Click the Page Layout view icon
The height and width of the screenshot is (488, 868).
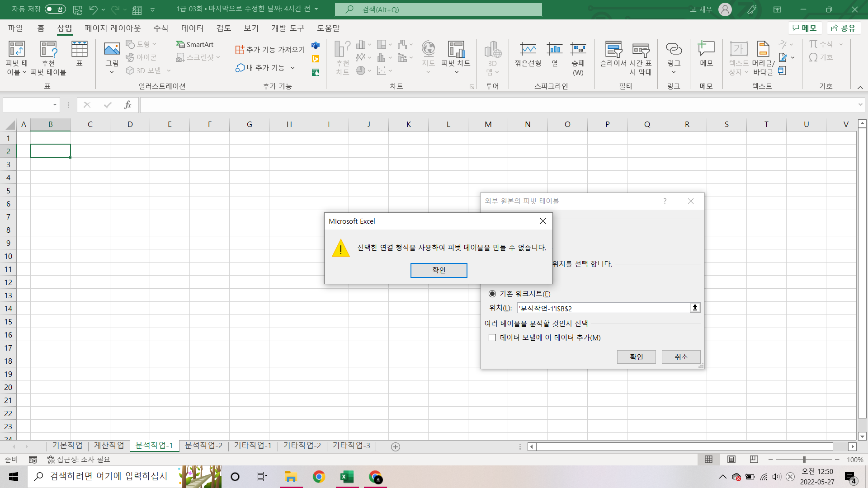tap(731, 459)
